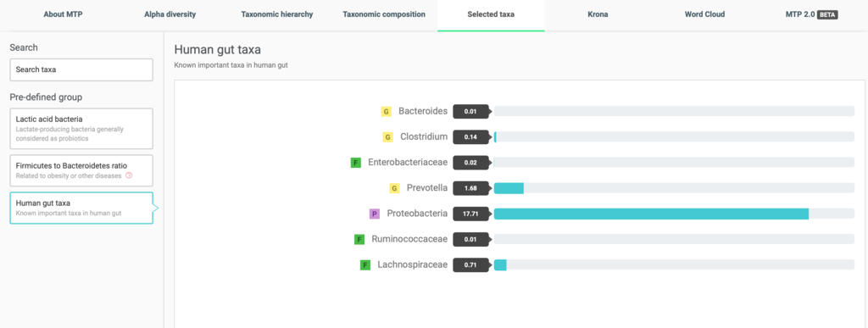This screenshot has height=328, width=868.
Task: Select the Firmicutes to Bacteroidetes ratio group
Action: (x=81, y=170)
